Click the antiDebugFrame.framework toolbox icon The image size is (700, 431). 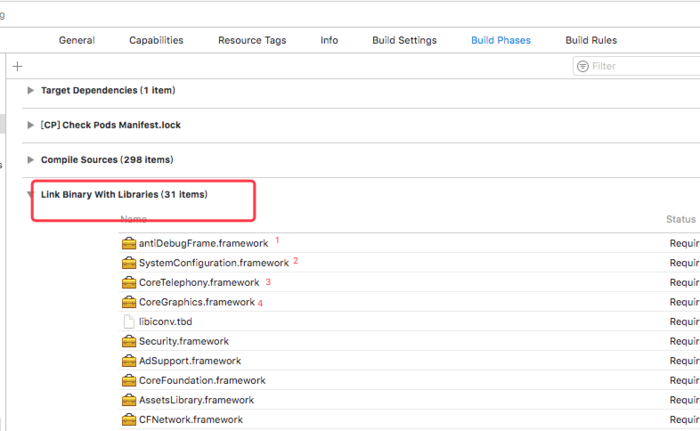click(128, 243)
